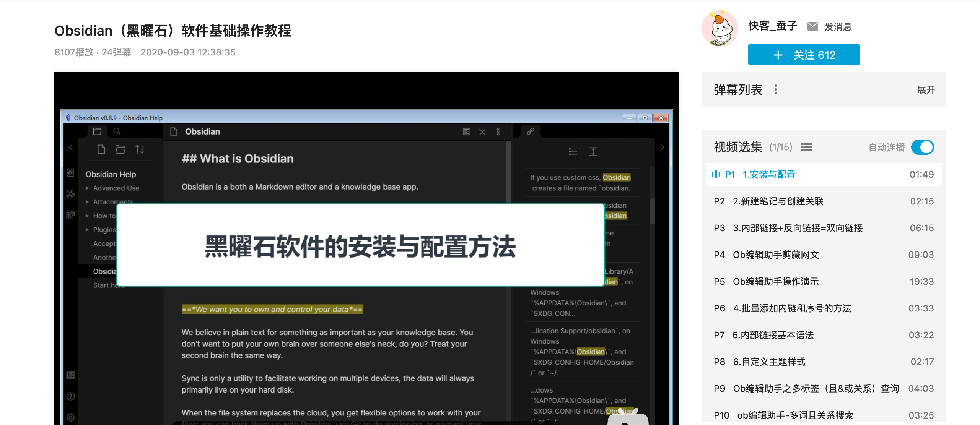Open danmaku list three-dot menu
The height and width of the screenshot is (425, 980).
775,89
